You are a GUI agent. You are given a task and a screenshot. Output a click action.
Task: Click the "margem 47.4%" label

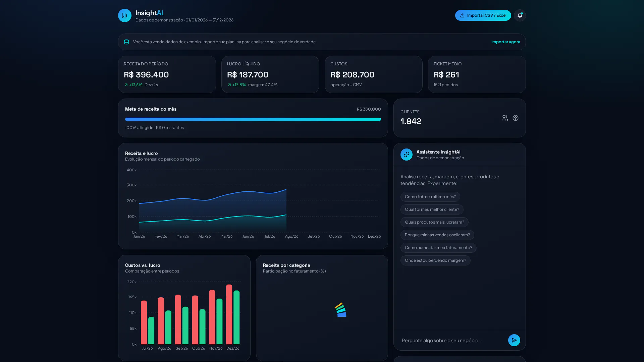pyautogui.click(x=263, y=85)
